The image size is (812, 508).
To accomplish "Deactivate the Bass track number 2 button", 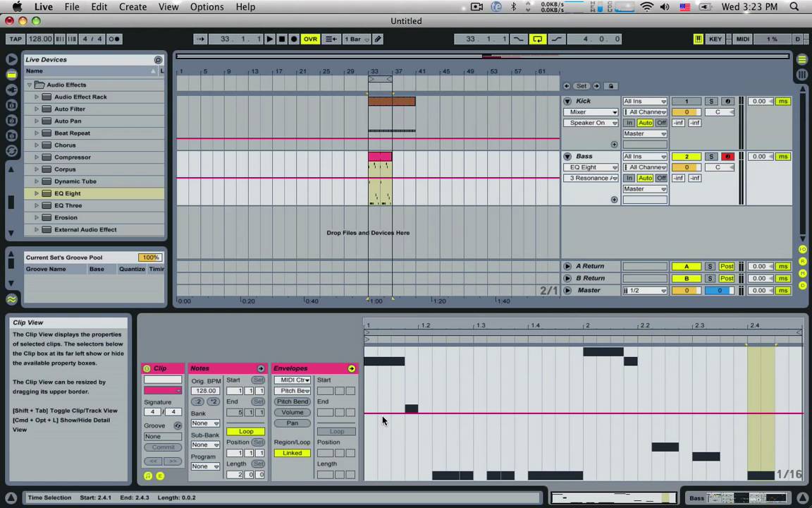I will [686, 157].
